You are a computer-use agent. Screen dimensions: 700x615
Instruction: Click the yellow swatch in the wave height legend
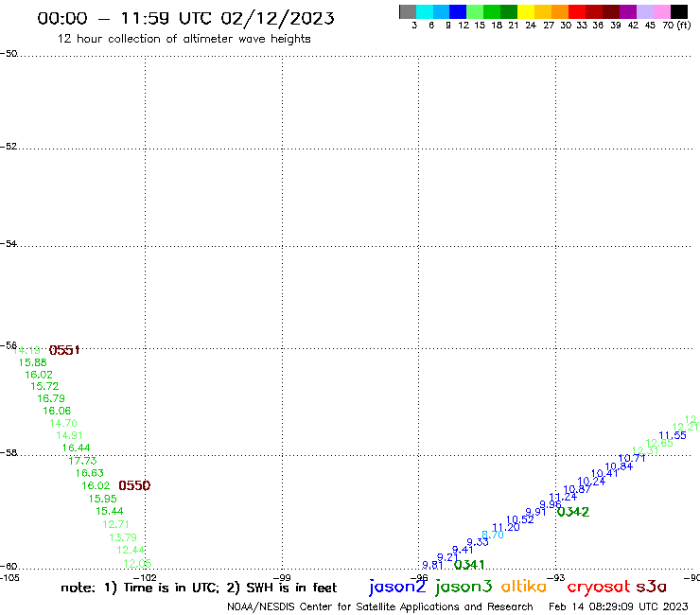coord(526,11)
